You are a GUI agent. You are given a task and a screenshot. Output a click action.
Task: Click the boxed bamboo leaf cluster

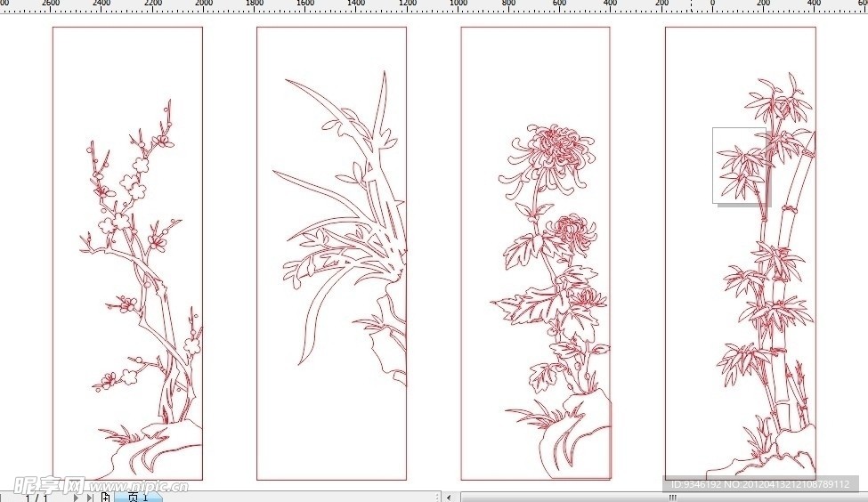pyautogui.click(x=742, y=166)
